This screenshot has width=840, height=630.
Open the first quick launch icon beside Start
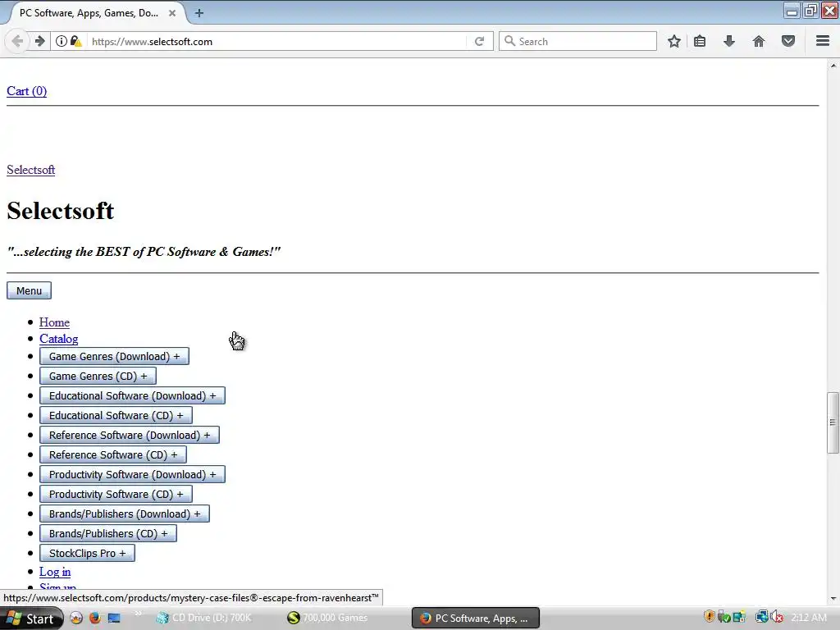76,618
